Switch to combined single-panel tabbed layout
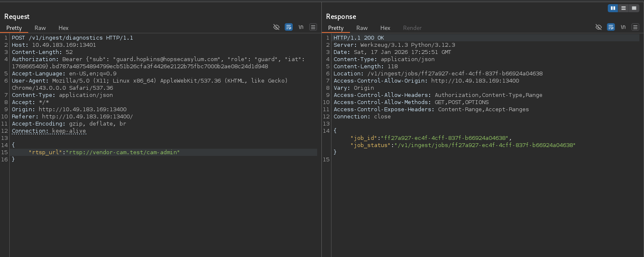This screenshot has width=644, height=257. point(633,8)
